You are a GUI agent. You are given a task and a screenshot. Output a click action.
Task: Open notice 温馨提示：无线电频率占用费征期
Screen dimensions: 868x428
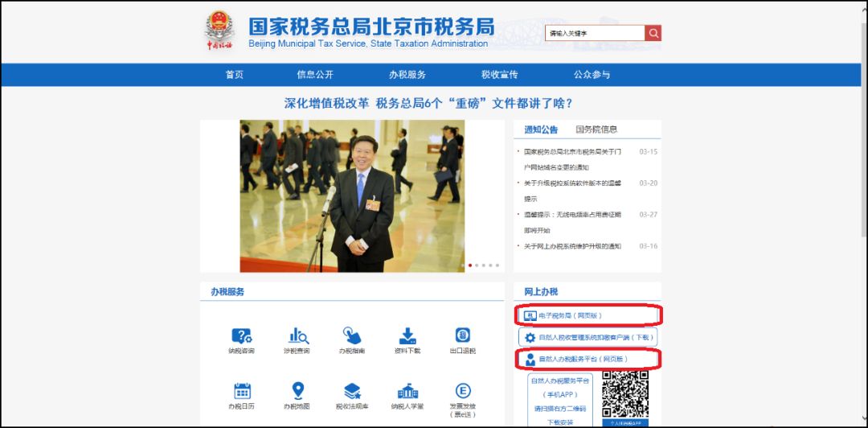(572, 222)
